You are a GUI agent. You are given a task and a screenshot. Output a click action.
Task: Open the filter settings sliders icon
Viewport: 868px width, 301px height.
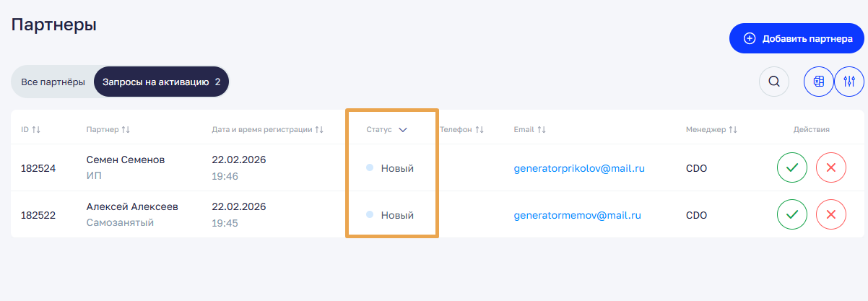849,81
